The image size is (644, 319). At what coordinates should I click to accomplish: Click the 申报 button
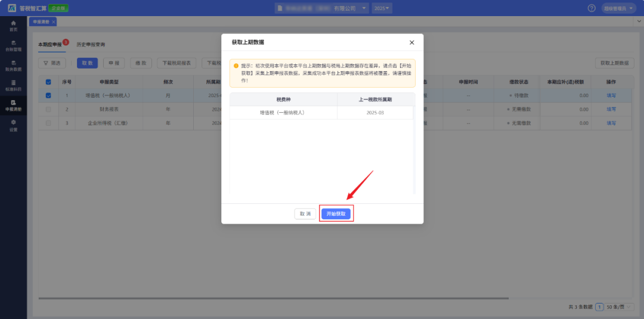coord(114,63)
